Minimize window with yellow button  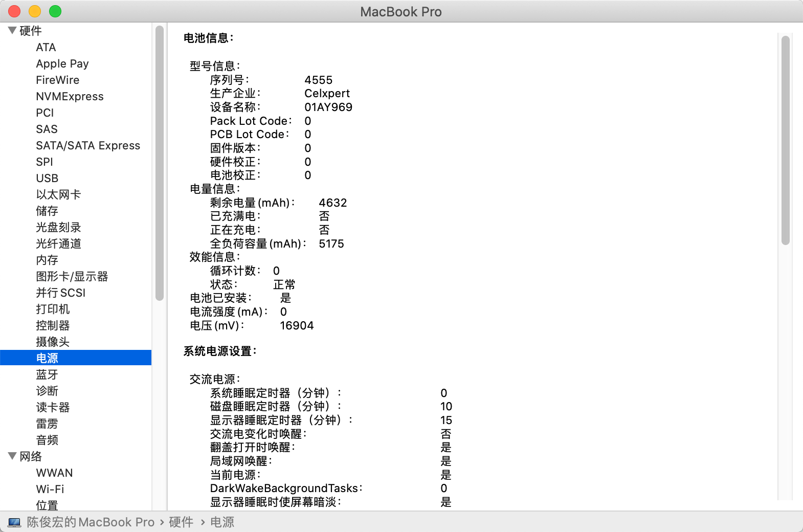[x=35, y=11]
